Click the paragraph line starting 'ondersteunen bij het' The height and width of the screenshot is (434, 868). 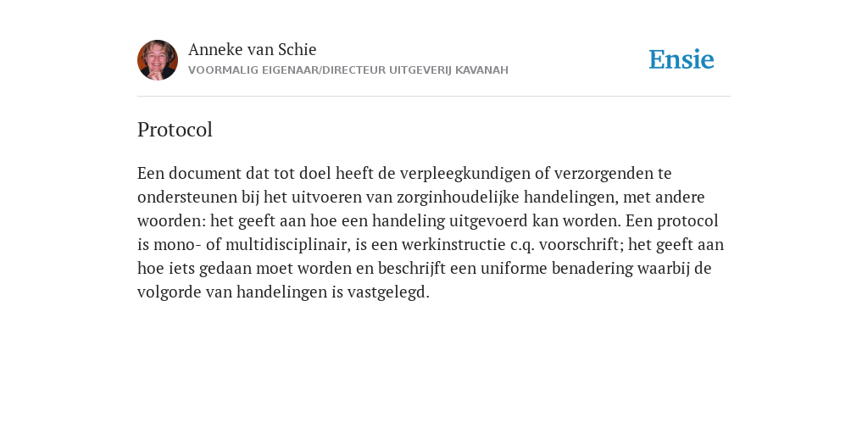pos(420,197)
